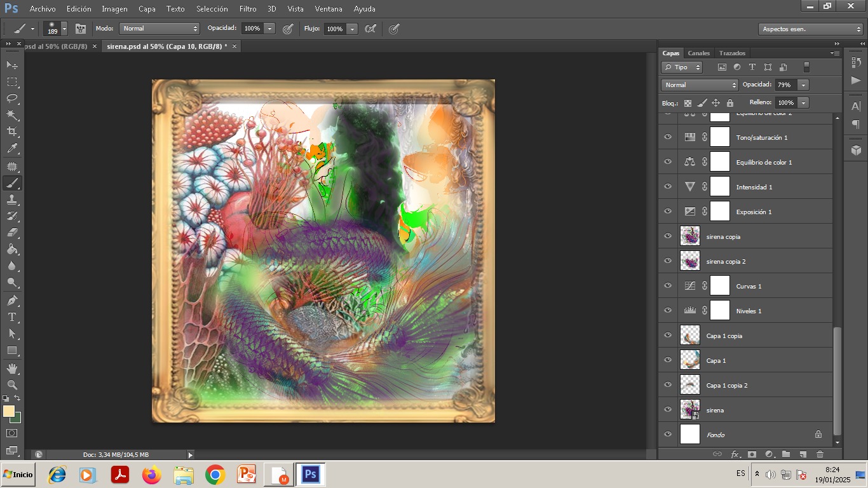Select the Magic Wand tool
The width and height of the screenshot is (868, 488).
pyautogui.click(x=12, y=115)
